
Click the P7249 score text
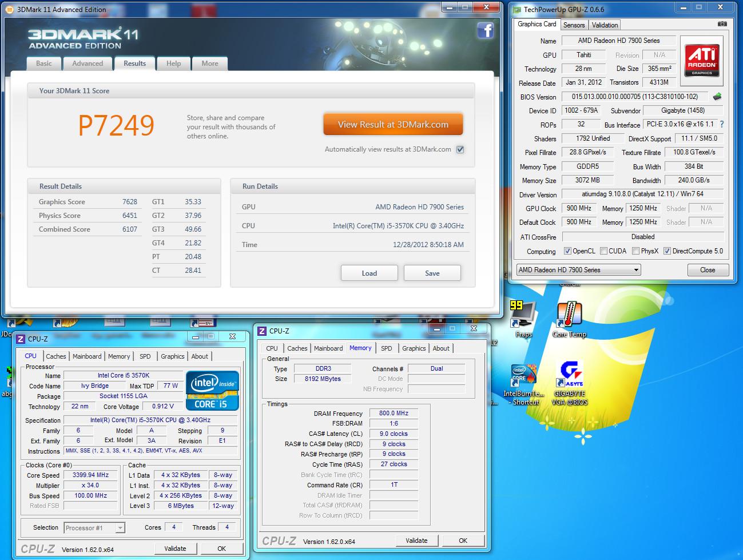click(x=116, y=125)
